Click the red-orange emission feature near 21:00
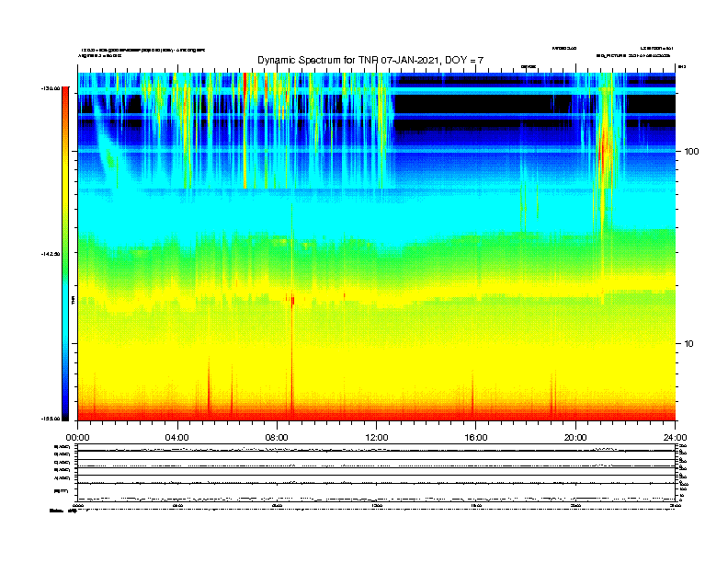Viewport: 728px width, 563px height. tap(604, 149)
